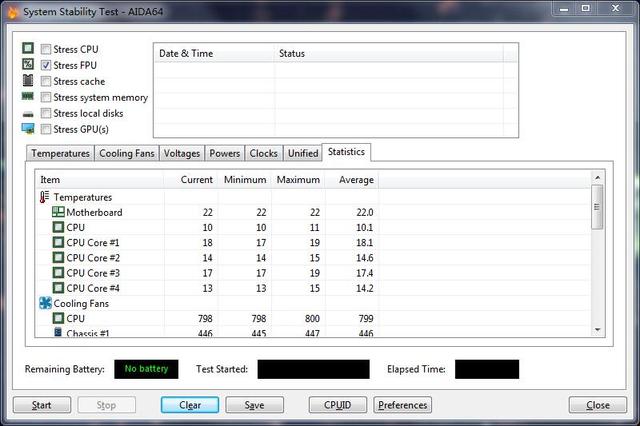Click the thermometer icon for Temperatures group
The height and width of the screenshot is (426, 640).
[44, 197]
